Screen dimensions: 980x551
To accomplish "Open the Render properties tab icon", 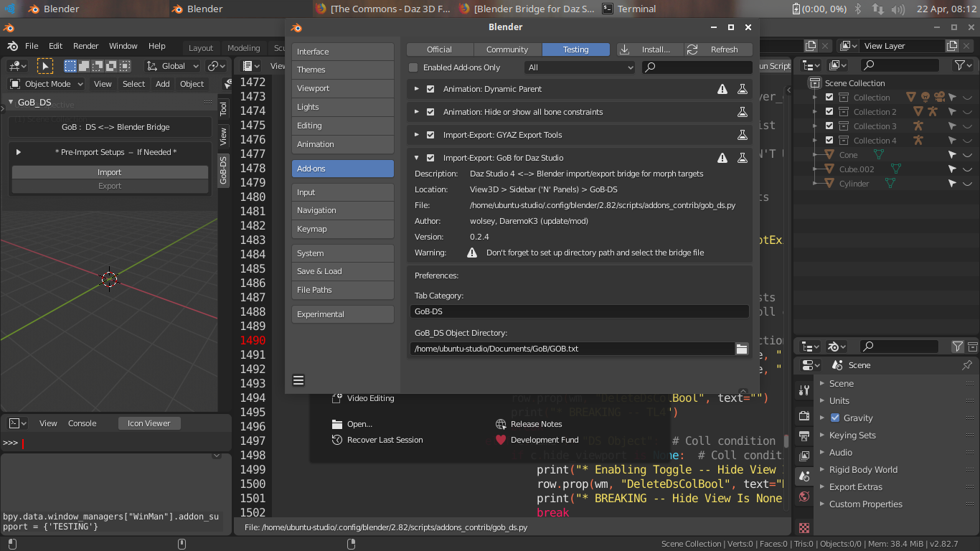I will pyautogui.click(x=804, y=416).
